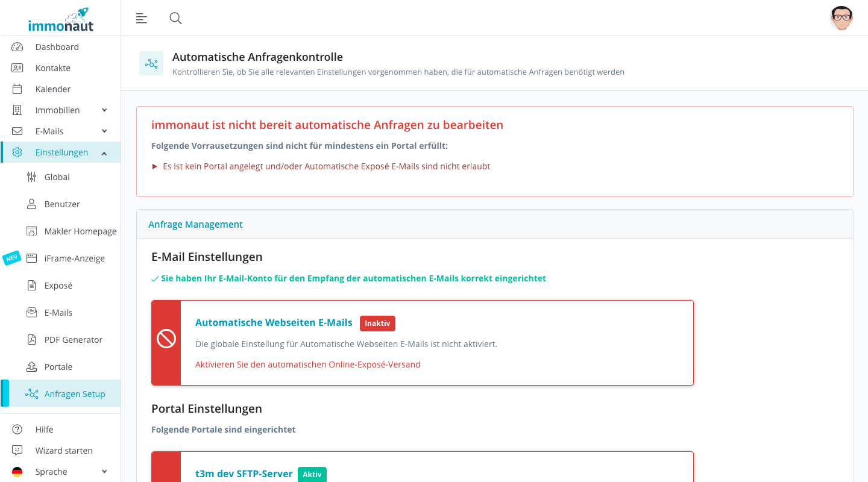The image size is (868, 482).
Task: Click the Anfragen Setup network icon
Action: [32, 394]
